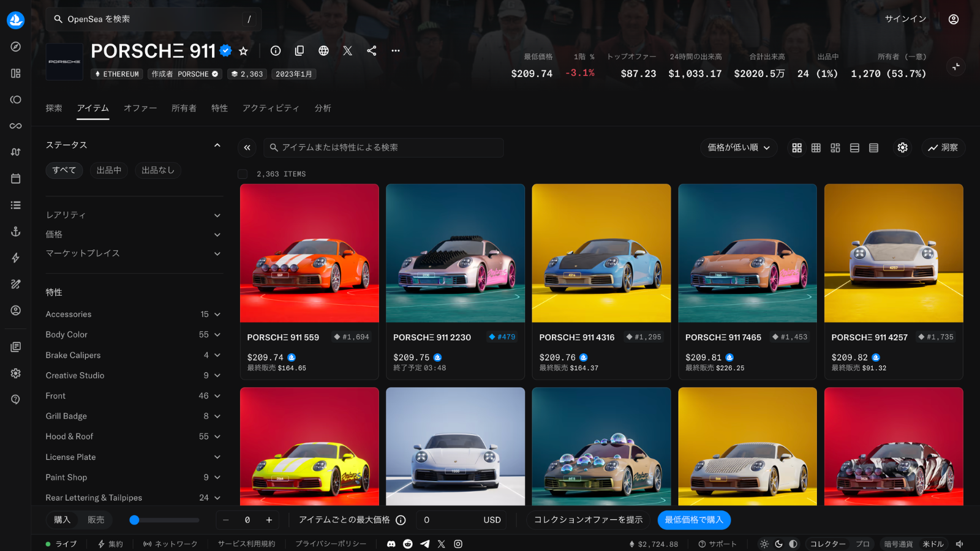
Task: Open the Reddit icon in footer
Action: click(x=408, y=544)
